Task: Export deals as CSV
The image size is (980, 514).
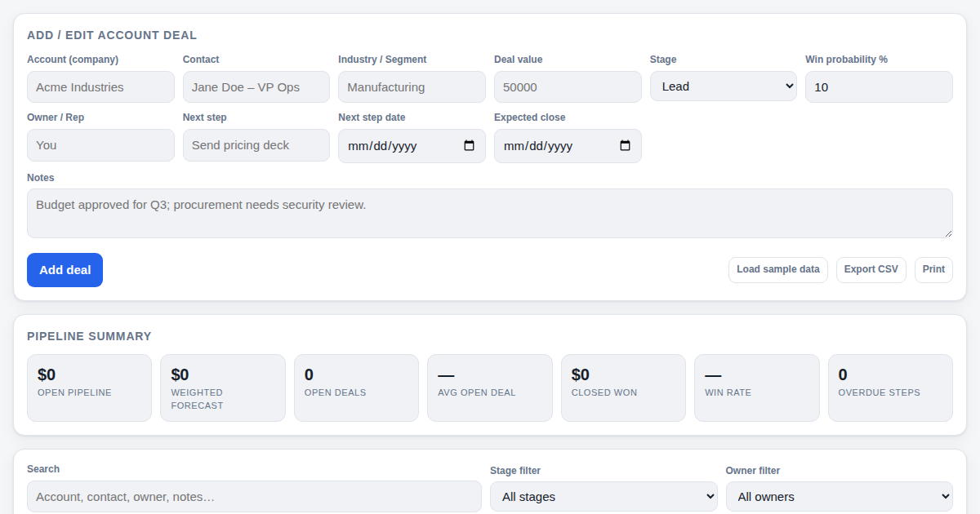Action: pos(871,269)
